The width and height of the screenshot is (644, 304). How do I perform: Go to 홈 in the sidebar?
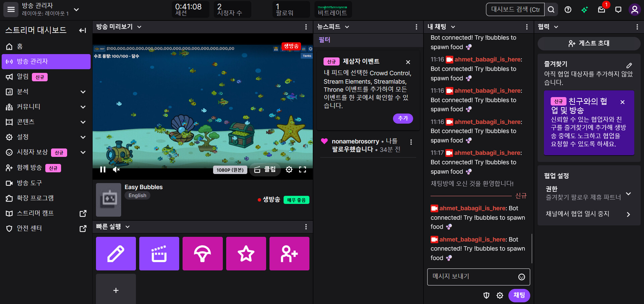46,46
